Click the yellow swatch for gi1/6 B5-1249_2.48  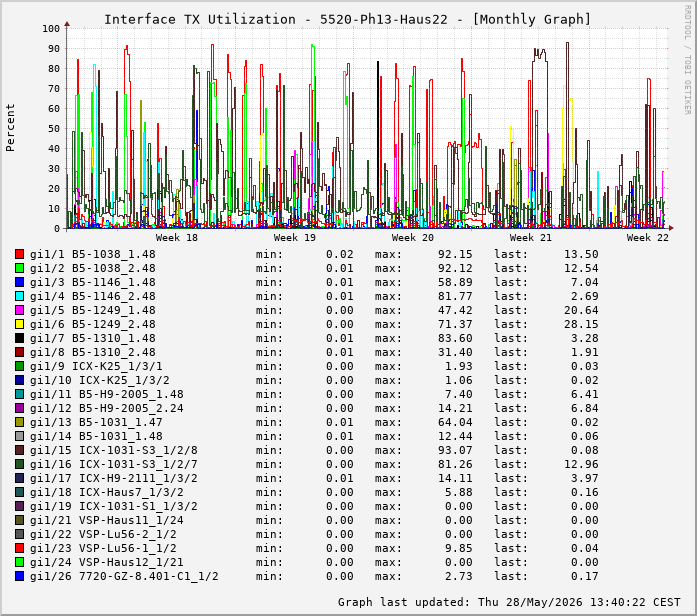coord(19,324)
